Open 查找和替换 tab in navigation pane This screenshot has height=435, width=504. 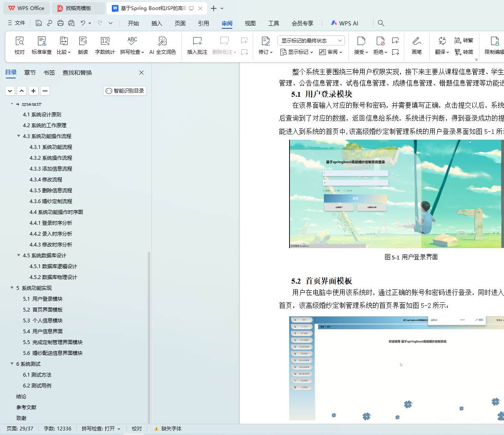point(77,73)
